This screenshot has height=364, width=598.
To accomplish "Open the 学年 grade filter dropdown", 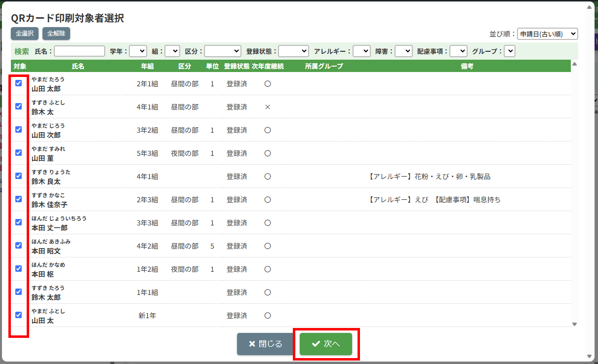I will [x=138, y=51].
